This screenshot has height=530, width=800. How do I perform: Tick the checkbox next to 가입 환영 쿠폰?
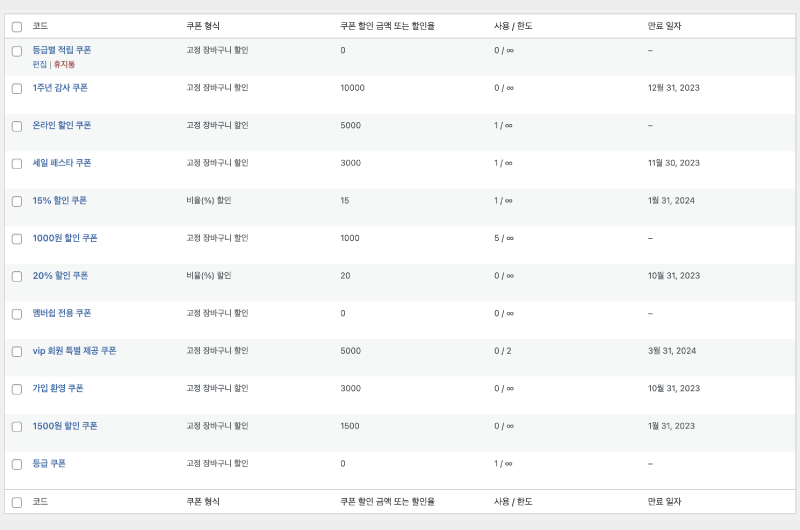(x=17, y=389)
